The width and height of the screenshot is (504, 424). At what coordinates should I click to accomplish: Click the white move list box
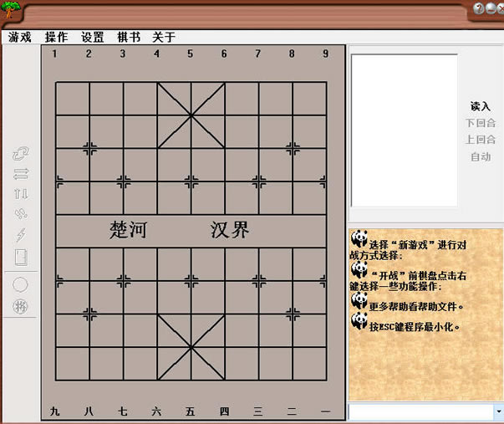pos(404,130)
